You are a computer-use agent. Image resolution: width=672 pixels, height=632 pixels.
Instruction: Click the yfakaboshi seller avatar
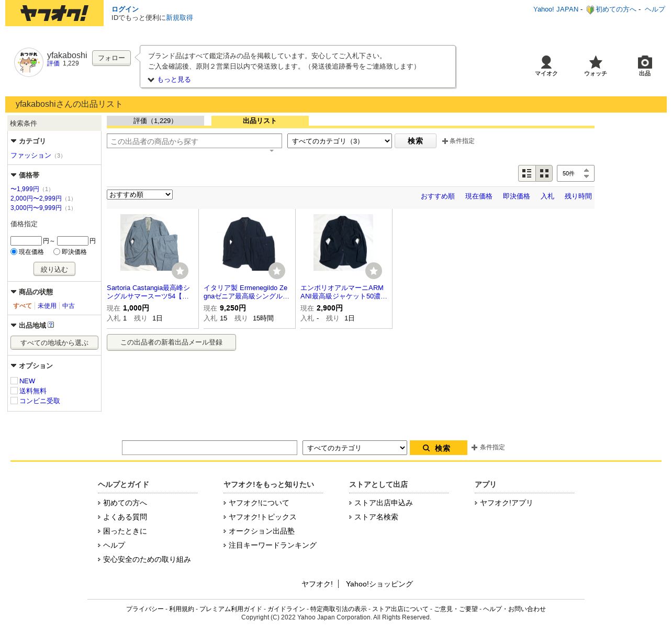(x=29, y=62)
